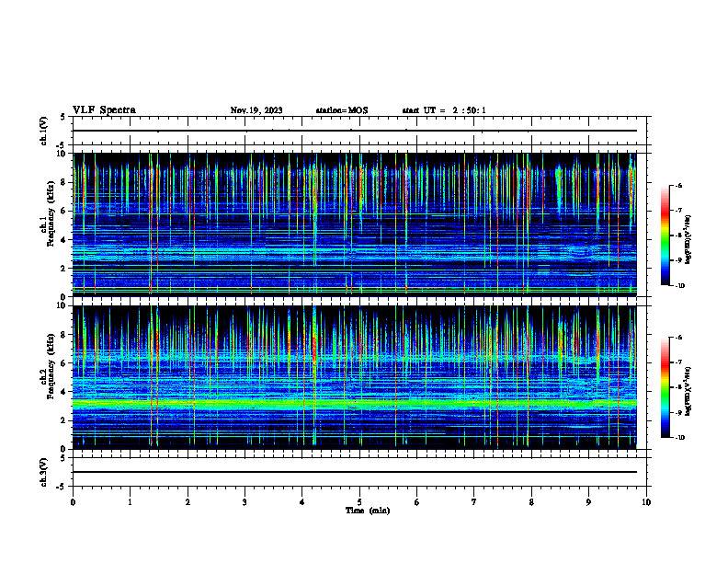The height and width of the screenshot is (563, 728).
Task: Click time axis tick label "9"
Action: click(x=588, y=502)
